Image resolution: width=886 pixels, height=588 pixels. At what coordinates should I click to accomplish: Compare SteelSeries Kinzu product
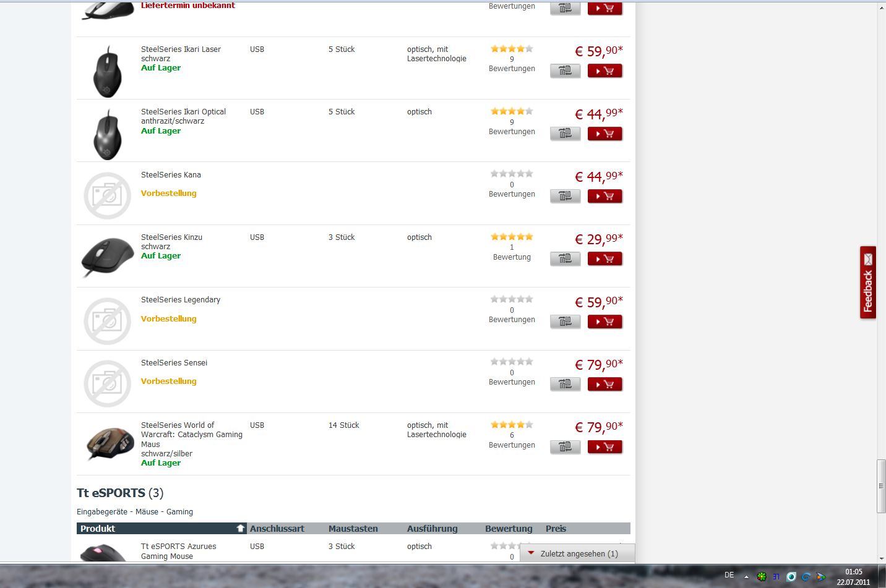point(566,259)
